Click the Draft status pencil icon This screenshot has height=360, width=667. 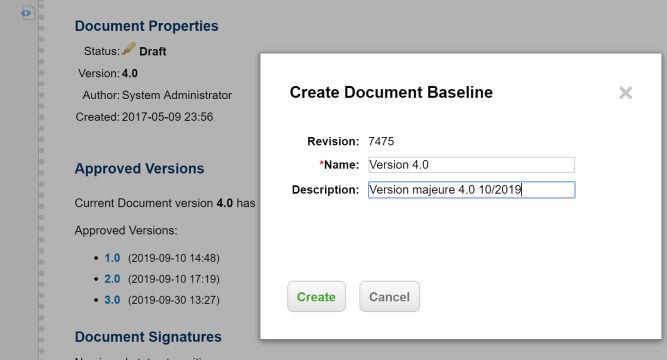click(129, 49)
